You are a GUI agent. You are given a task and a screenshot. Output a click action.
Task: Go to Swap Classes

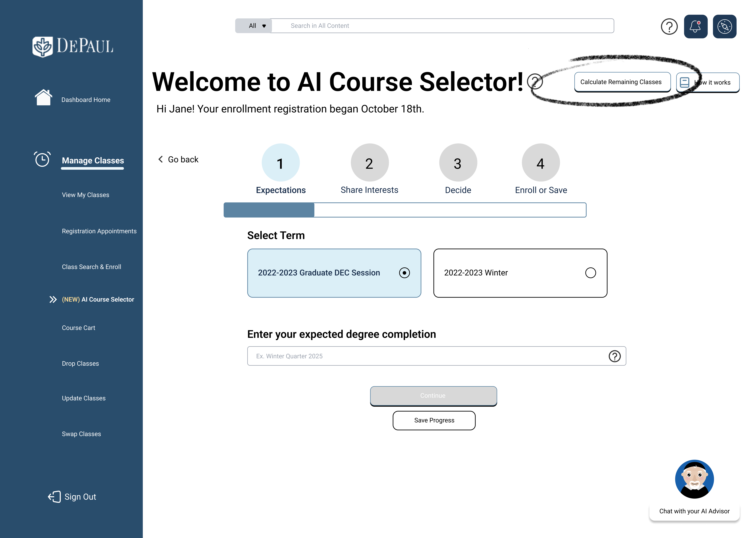(81, 434)
